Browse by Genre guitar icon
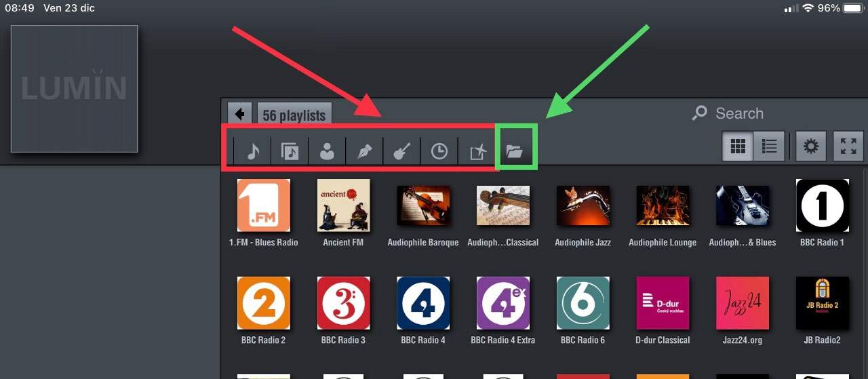Screen dimensions: 868x379 [401, 151]
